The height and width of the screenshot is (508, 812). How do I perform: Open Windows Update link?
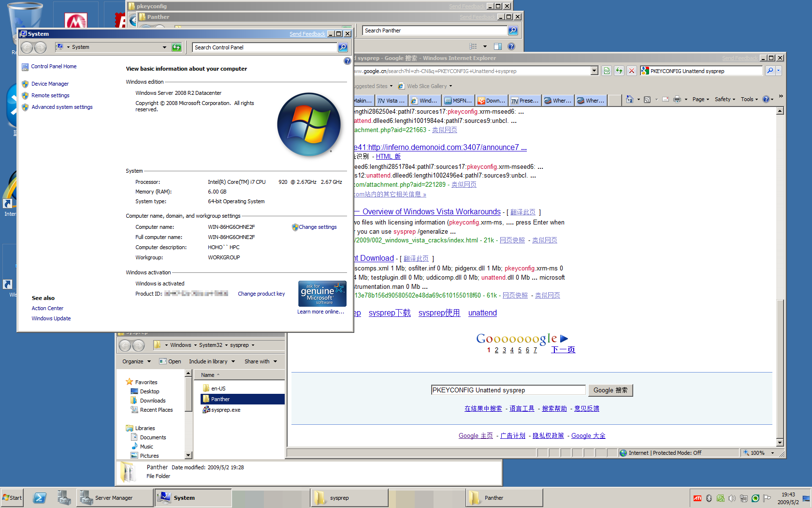51,318
